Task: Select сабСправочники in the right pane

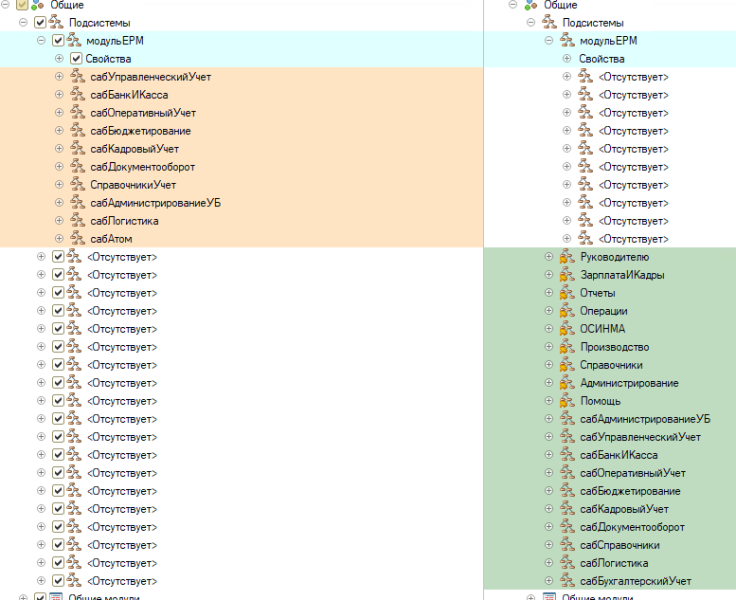Action: pyautogui.click(x=619, y=545)
